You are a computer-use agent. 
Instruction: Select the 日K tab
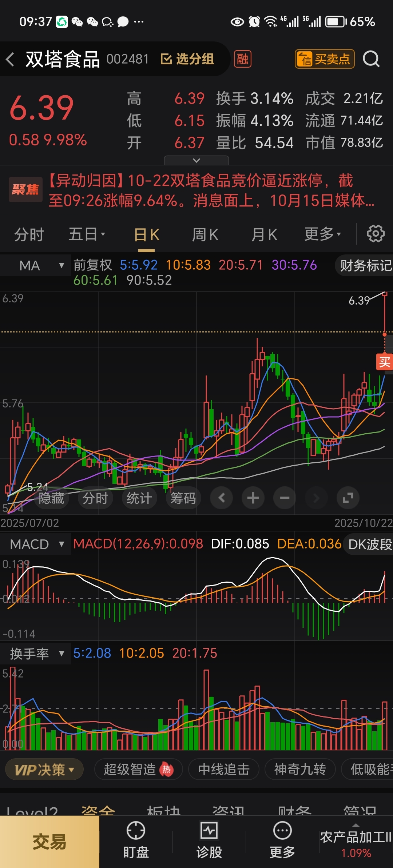coord(147,235)
